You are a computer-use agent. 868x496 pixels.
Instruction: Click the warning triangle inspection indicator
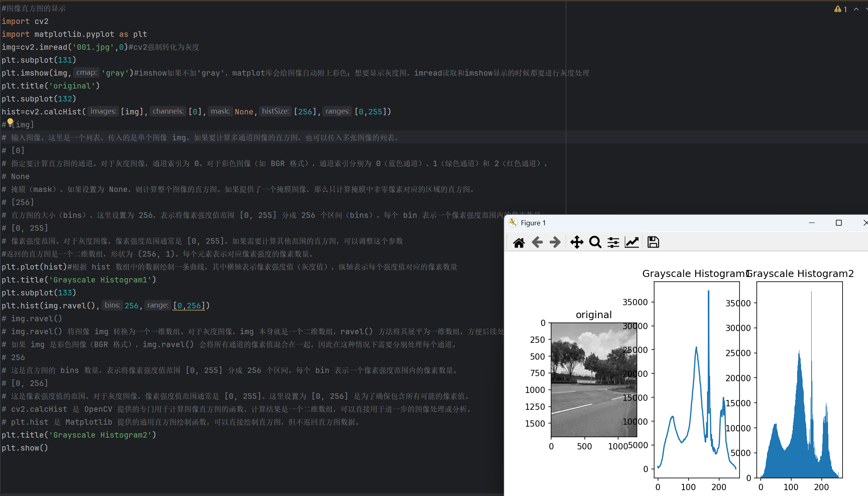coord(837,9)
